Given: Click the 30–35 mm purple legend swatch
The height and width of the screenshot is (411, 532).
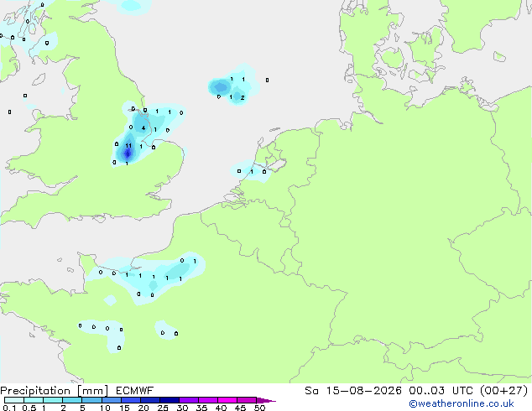Looking at the screenshot, I should (188, 400).
